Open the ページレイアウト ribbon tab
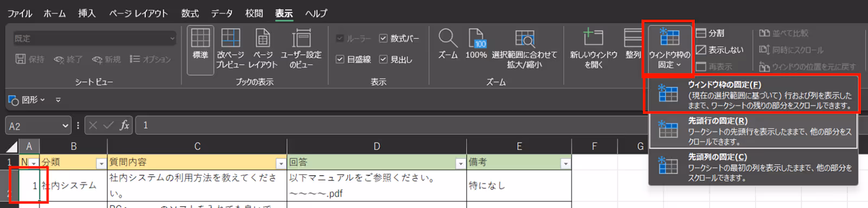Viewport: 868px width, 208px height. [138, 14]
